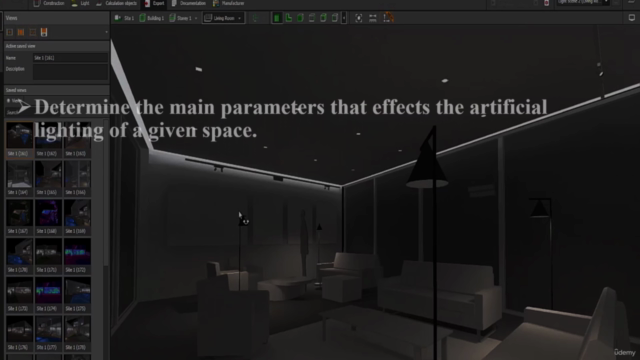Select saved view thumbnail Site 1 (161)
This screenshot has height=360, width=640.
[x=19, y=139]
